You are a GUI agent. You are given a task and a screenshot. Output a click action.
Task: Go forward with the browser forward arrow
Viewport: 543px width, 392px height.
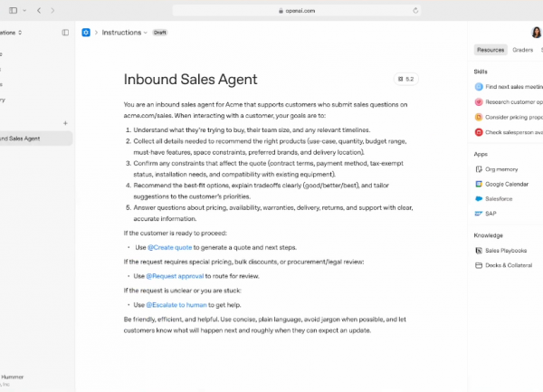click(52, 10)
